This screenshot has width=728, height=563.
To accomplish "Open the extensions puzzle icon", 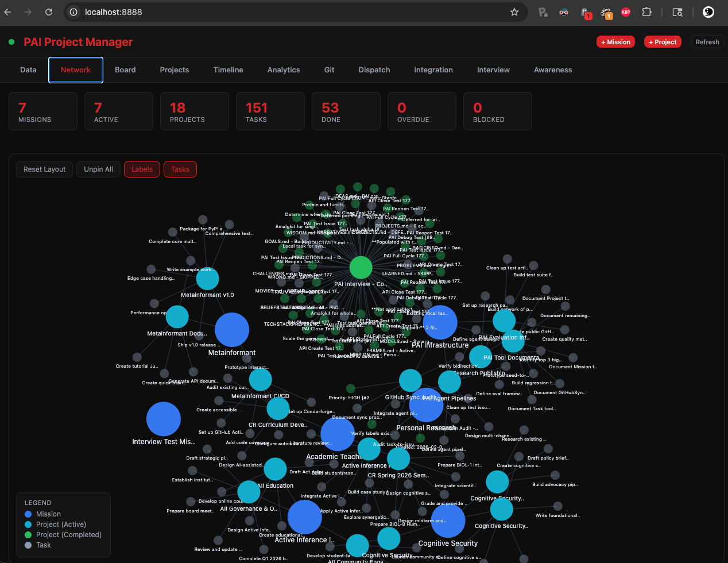I will [x=647, y=12].
